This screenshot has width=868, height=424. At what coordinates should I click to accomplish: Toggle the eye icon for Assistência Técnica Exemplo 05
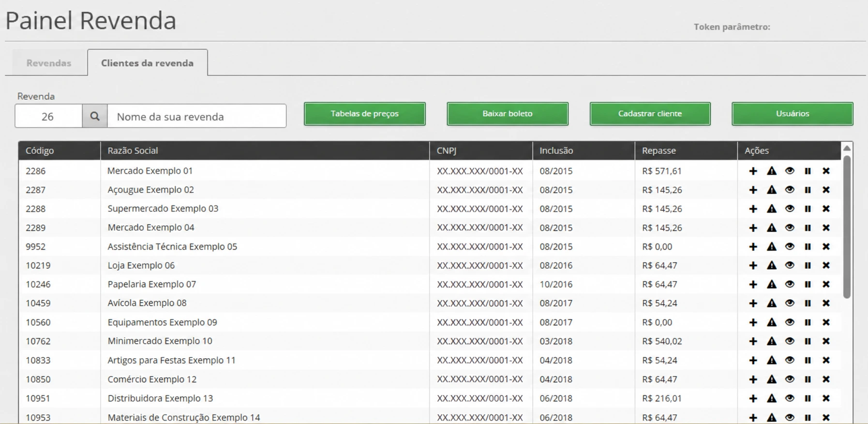(790, 247)
